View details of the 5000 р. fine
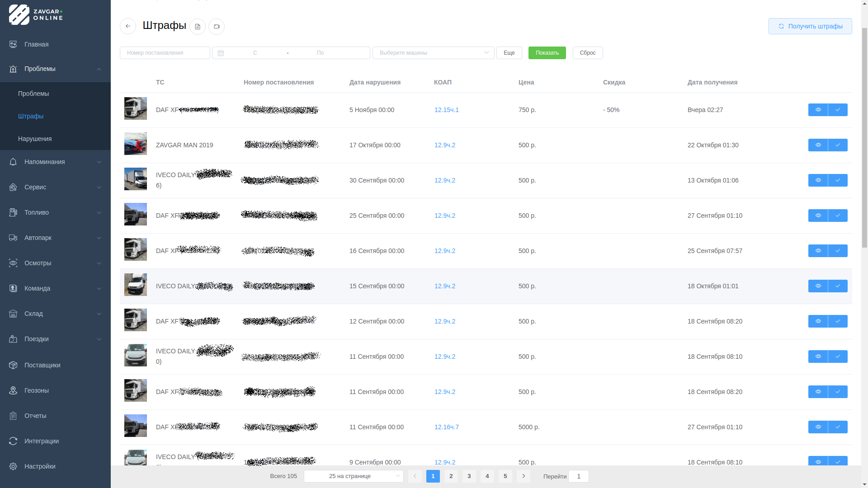Screen dimensions: 868x488 click(x=818, y=427)
